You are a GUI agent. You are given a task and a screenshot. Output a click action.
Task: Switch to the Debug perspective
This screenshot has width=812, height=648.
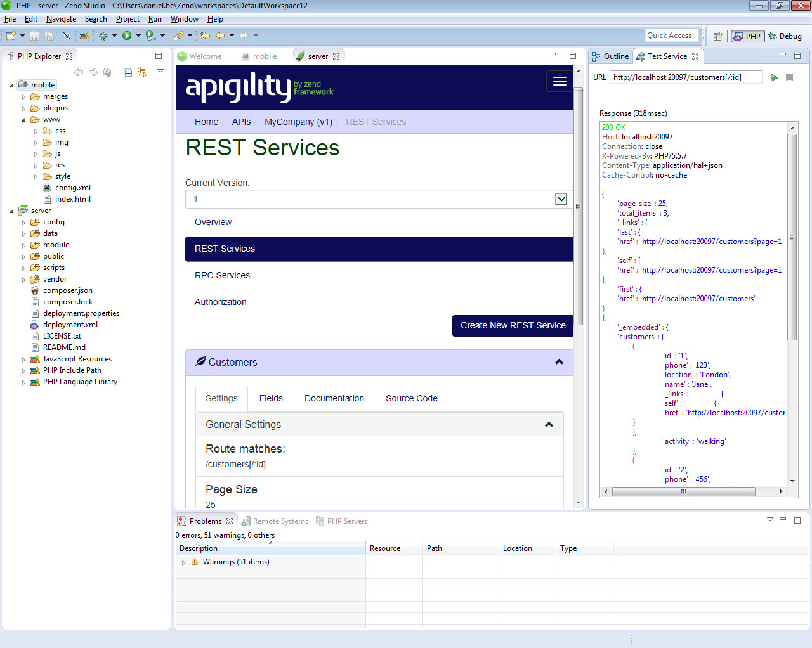[785, 37]
